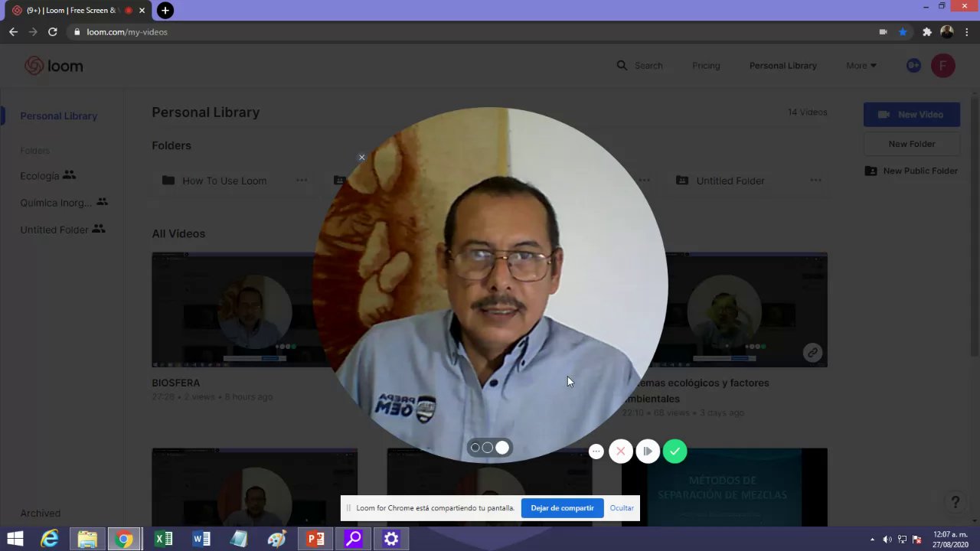Go to the Pricing page
980x551 pixels.
(x=706, y=66)
